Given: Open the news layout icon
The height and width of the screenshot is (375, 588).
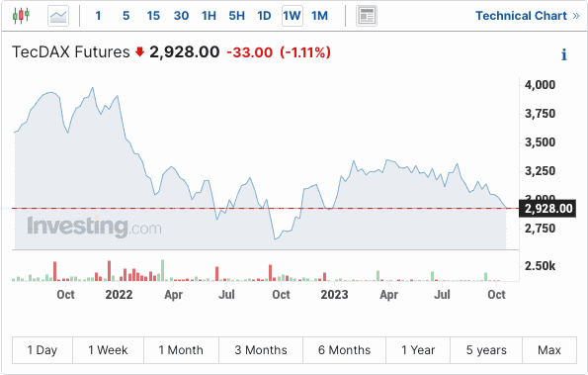Looking at the screenshot, I should tap(367, 16).
